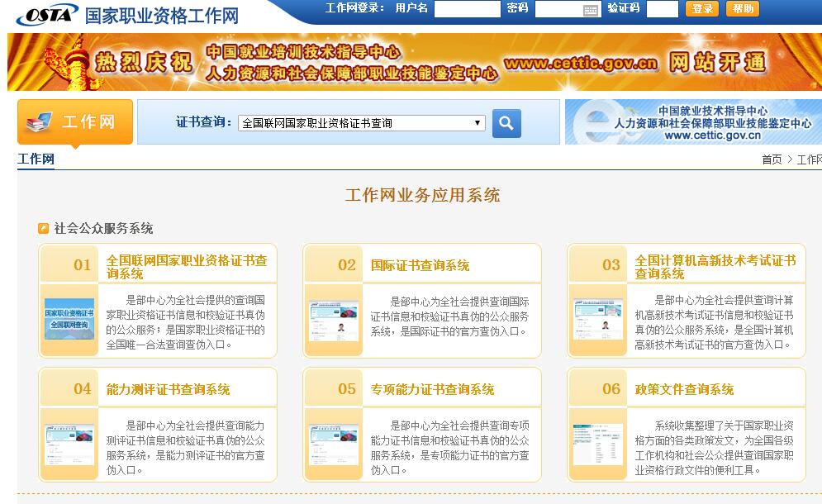Select the 工作网 tab below search bar
This screenshot has height=504, width=822.
tap(36, 159)
